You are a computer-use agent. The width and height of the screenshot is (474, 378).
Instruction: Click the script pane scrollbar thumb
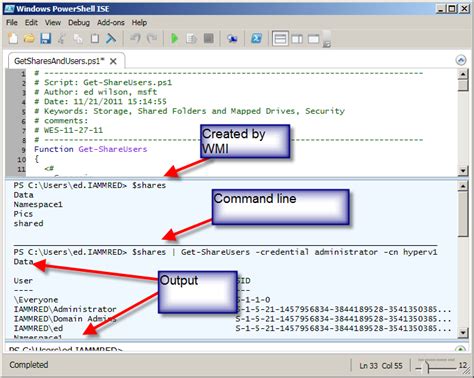tap(463, 85)
